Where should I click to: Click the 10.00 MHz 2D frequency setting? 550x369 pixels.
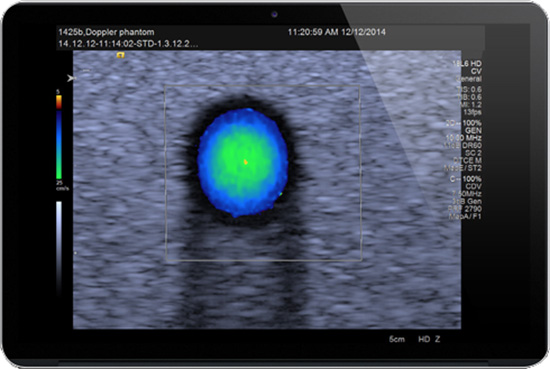click(464, 138)
